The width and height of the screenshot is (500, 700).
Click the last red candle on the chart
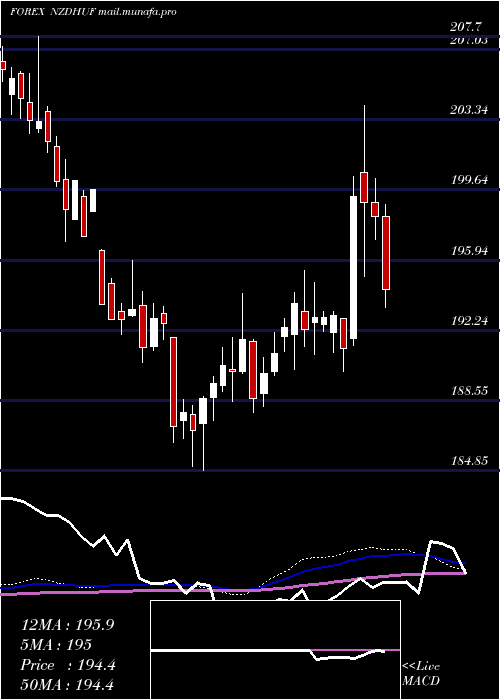point(386,253)
